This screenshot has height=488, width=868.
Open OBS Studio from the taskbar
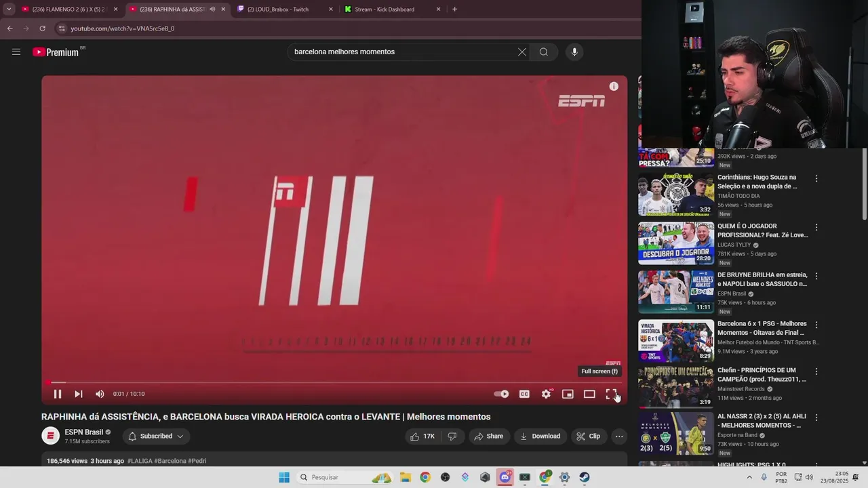(x=445, y=477)
